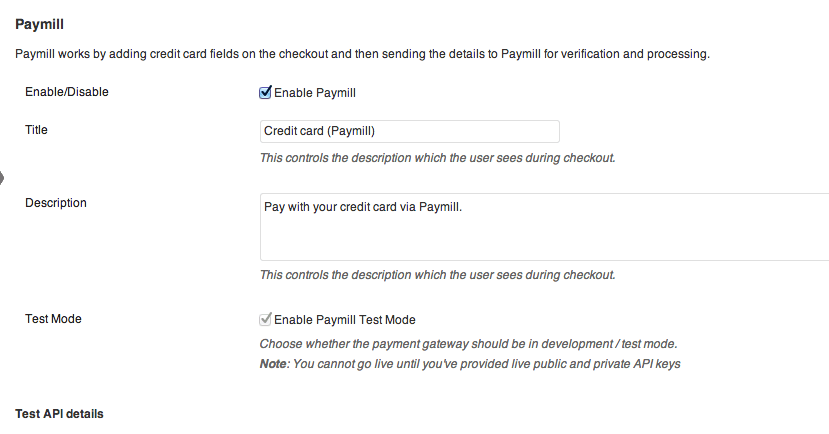The height and width of the screenshot is (434, 829).
Task: Click the help text under the Title field
Action: pos(437,158)
